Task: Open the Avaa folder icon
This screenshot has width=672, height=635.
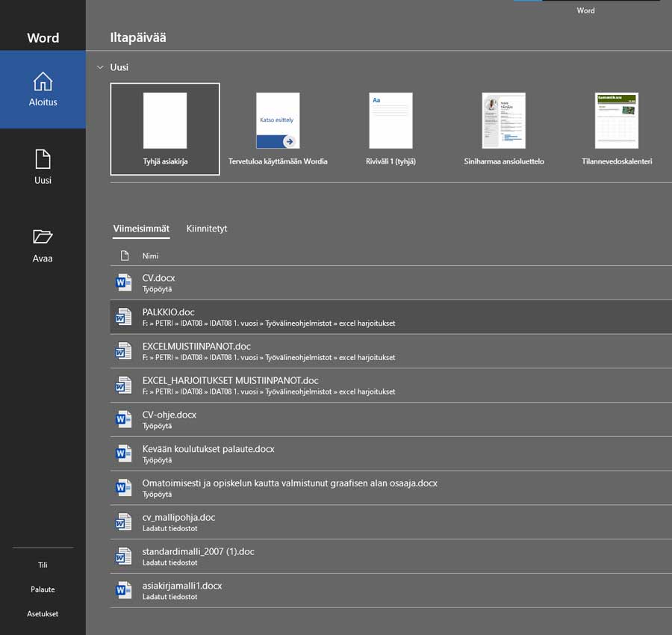Action: pyautogui.click(x=43, y=237)
